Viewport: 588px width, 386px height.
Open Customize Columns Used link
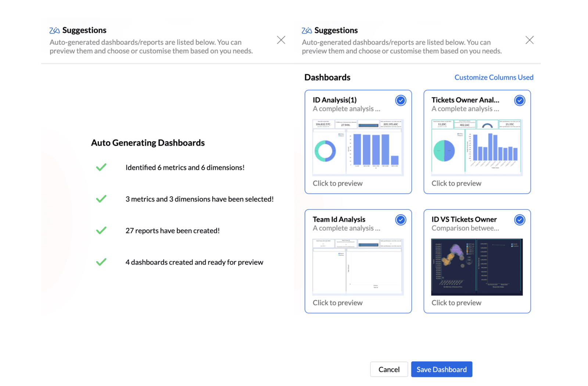pos(494,77)
